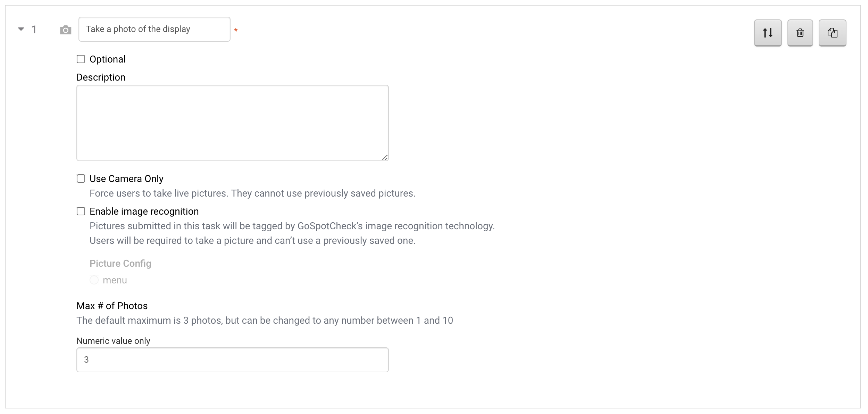
Task: Click the reorder task arrows button
Action: click(x=768, y=33)
